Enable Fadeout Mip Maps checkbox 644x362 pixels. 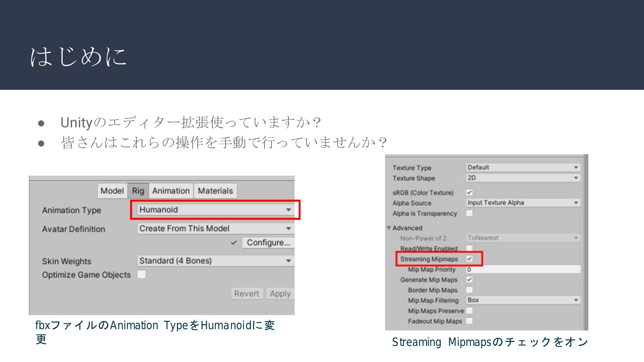469,321
